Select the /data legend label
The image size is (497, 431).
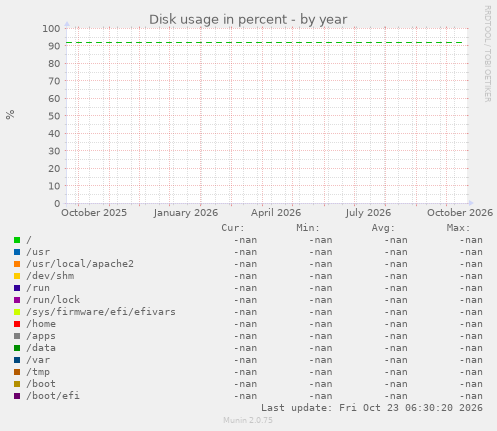click(x=41, y=348)
